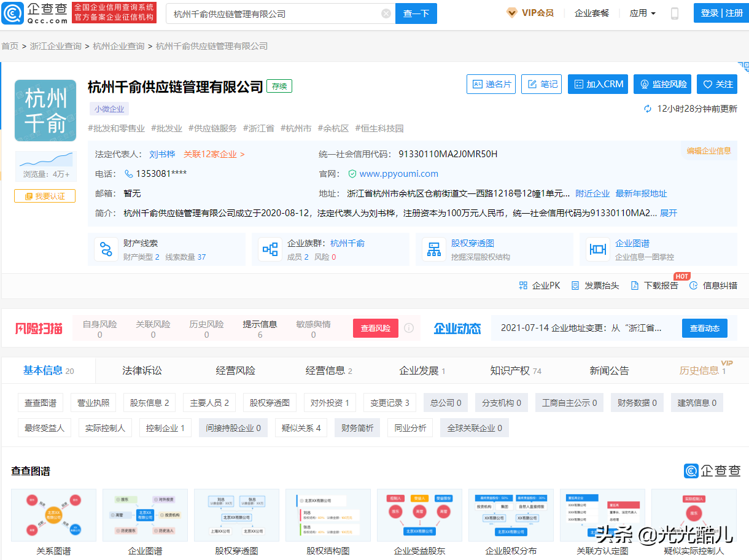Click 信息纠错 correction icon
Image resolution: width=749 pixels, height=560 pixels.
tap(694, 286)
